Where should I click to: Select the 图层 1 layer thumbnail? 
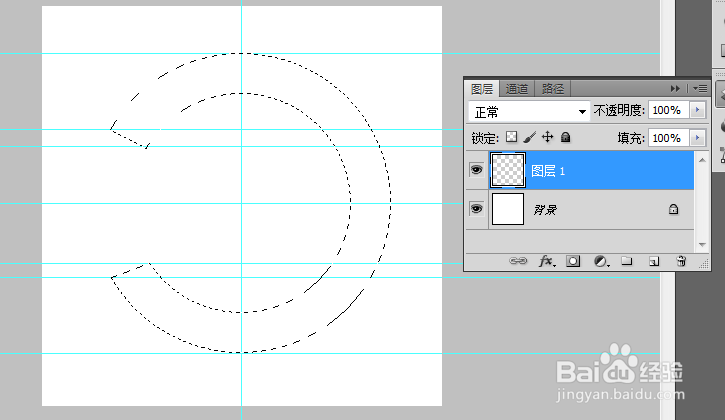[508, 170]
